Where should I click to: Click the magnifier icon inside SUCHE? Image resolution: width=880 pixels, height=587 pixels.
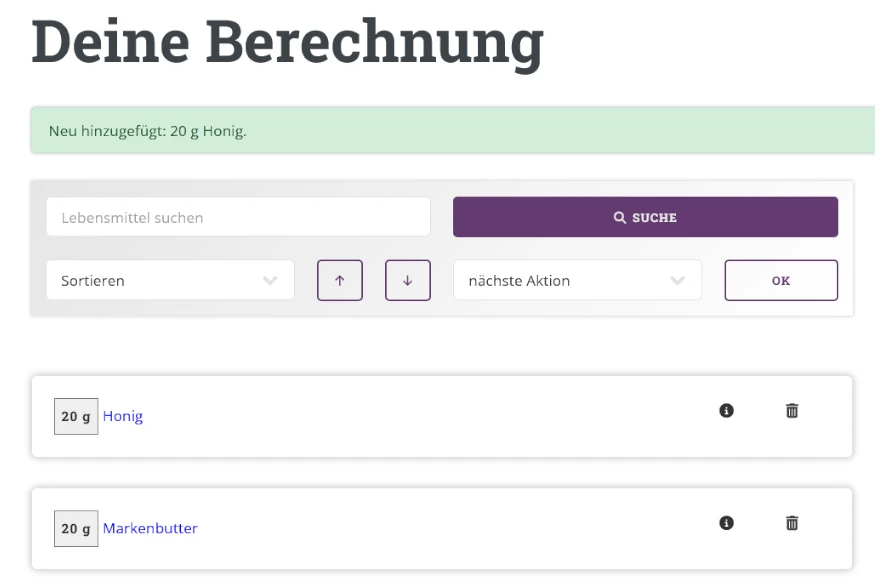(x=620, y=217)
